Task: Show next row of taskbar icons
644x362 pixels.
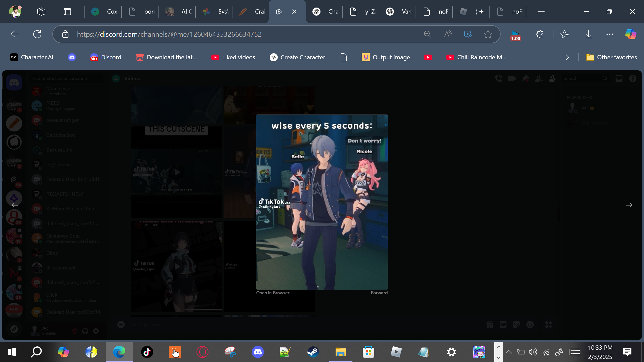Action: click(x=499, y=357)
